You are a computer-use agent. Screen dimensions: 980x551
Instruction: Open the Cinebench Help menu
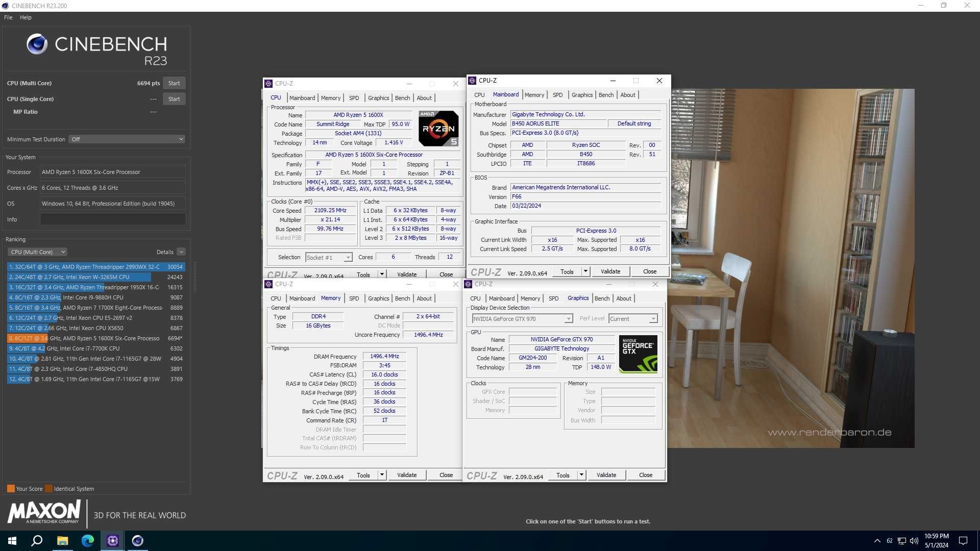26,17
